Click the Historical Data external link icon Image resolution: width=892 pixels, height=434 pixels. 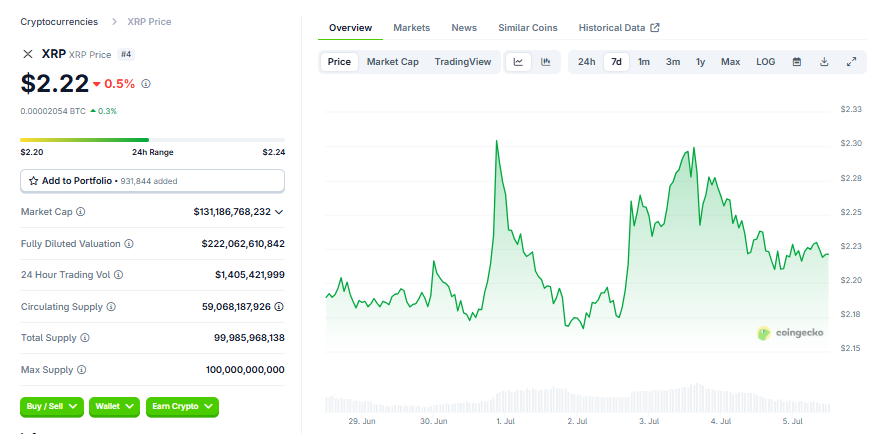pos(655,27)
